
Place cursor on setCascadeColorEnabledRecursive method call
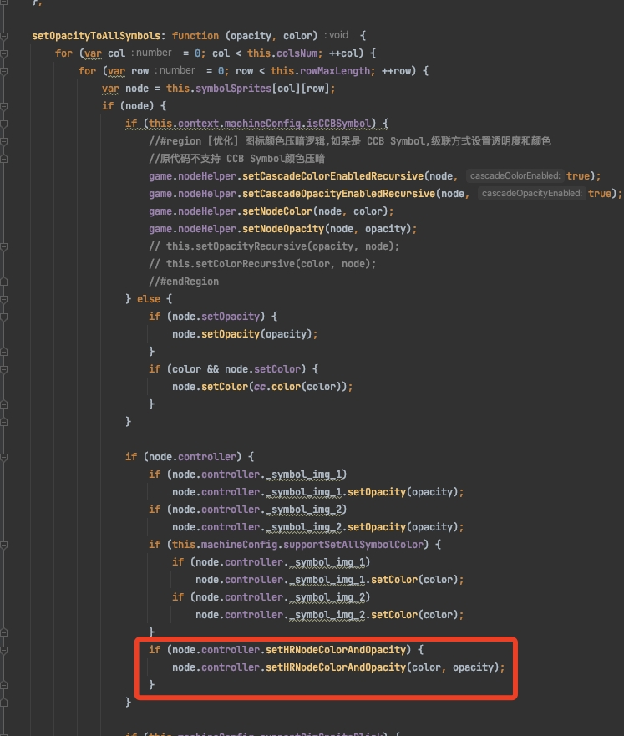330,176
